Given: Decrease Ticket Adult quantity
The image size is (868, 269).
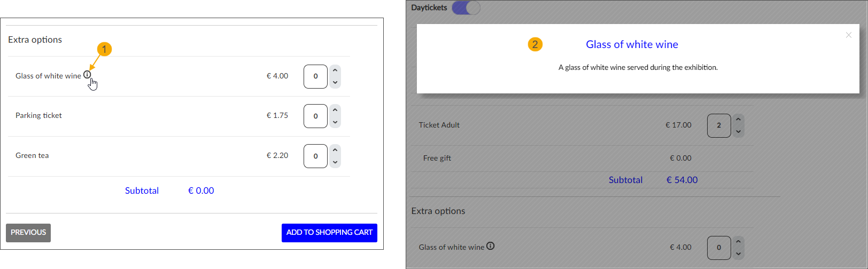Looking at the screenshot, I should point(738,132).
